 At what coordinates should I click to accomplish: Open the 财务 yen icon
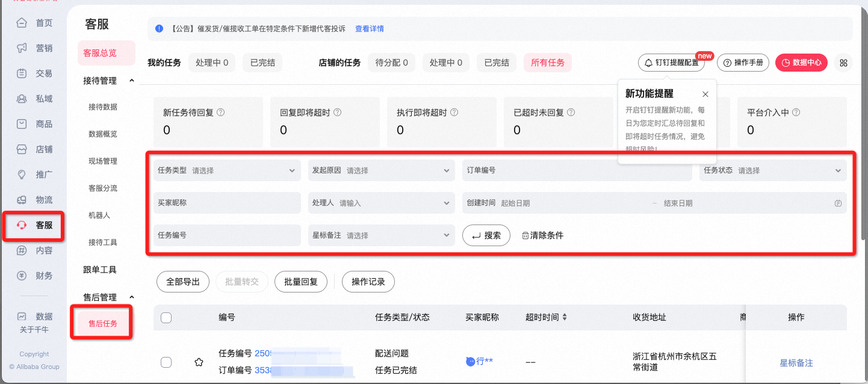22,276
